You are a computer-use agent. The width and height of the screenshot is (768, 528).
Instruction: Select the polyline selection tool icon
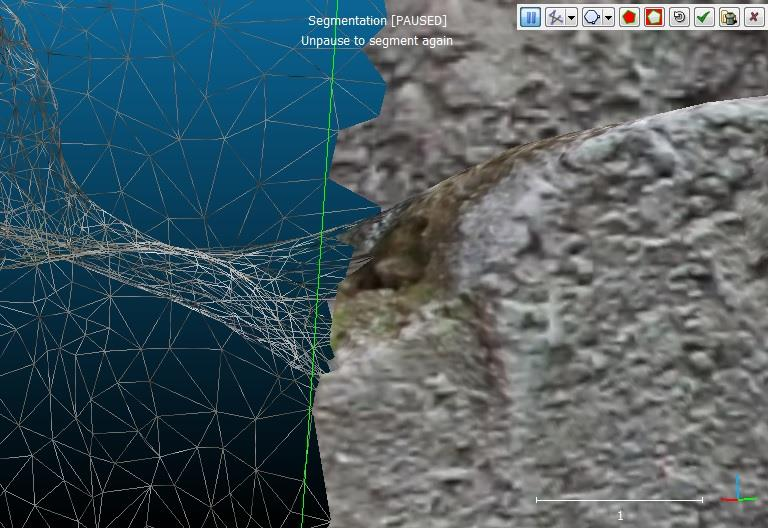pos(555,18)
